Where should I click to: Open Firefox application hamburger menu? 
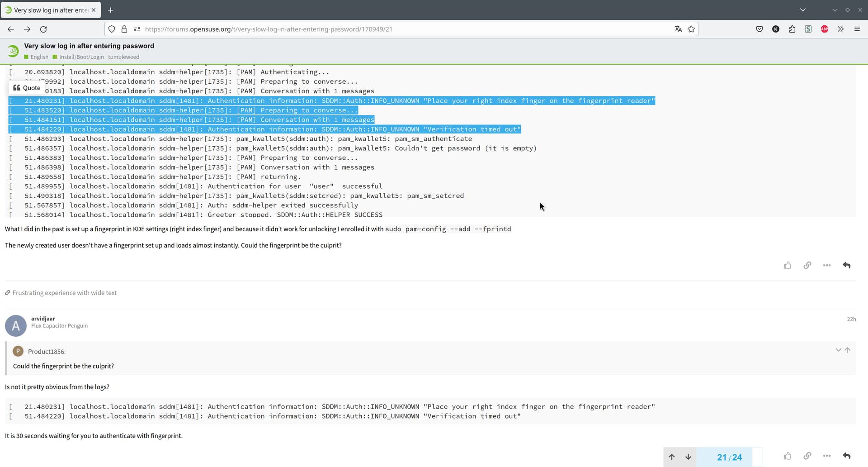[857, 29]
